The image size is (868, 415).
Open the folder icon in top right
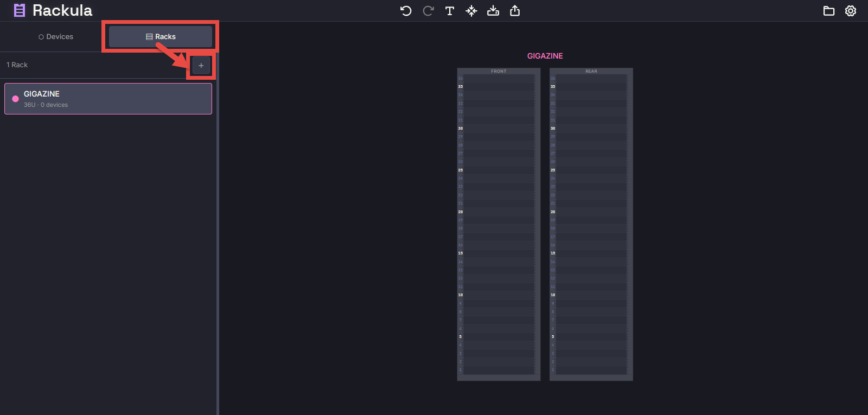[828, 11]
